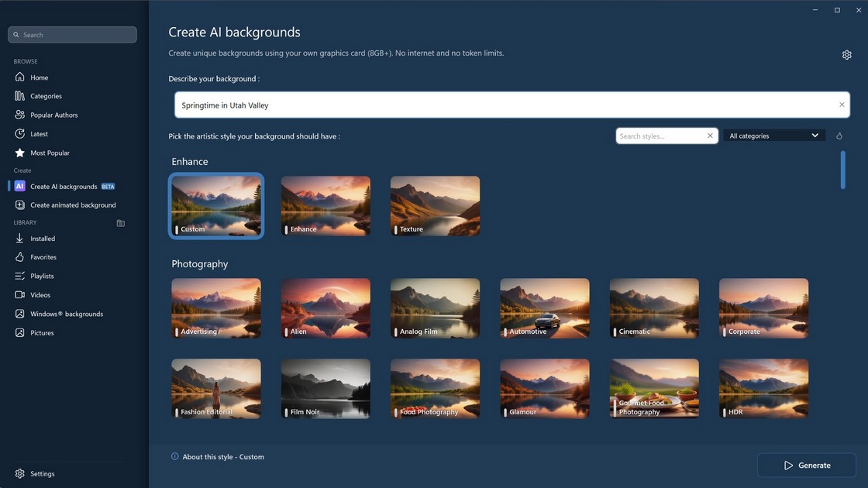
Task: Go to Latest in the sidebar
Action: 39,134
